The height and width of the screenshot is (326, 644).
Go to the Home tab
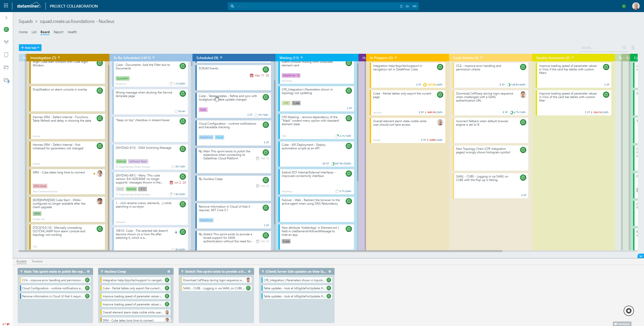click(23, 32)
